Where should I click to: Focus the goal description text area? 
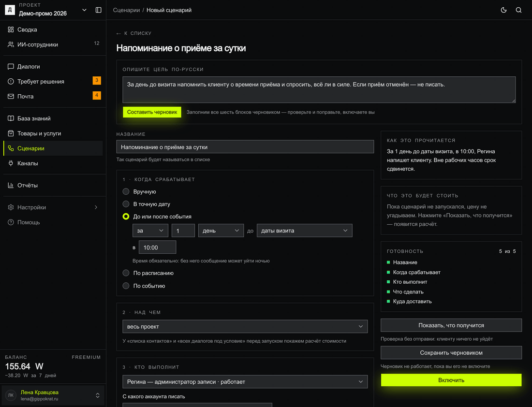coord(319,89)
